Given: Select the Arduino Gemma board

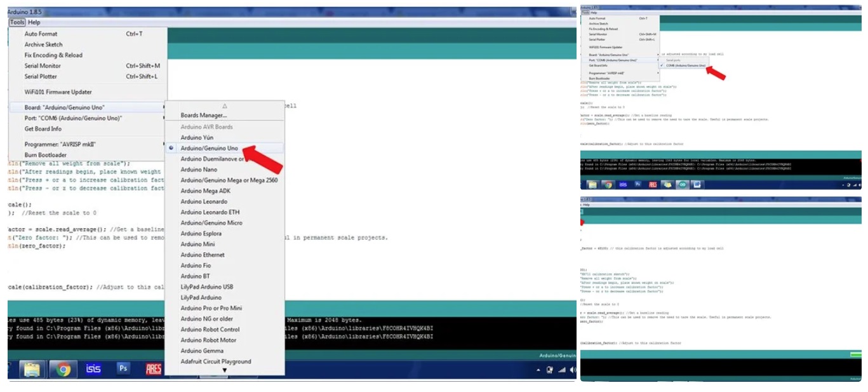Looking at the screenshot, I should (x=225, y=351).
